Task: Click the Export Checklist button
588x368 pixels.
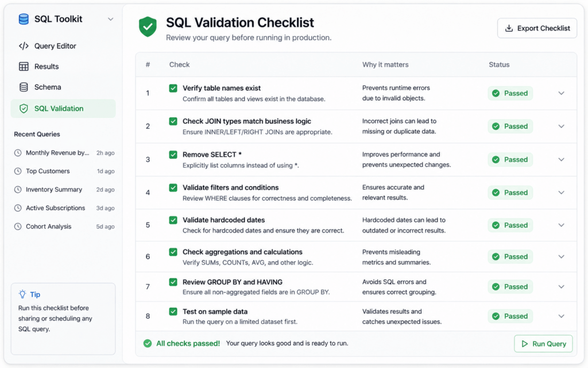Action: tap(537, 28)
